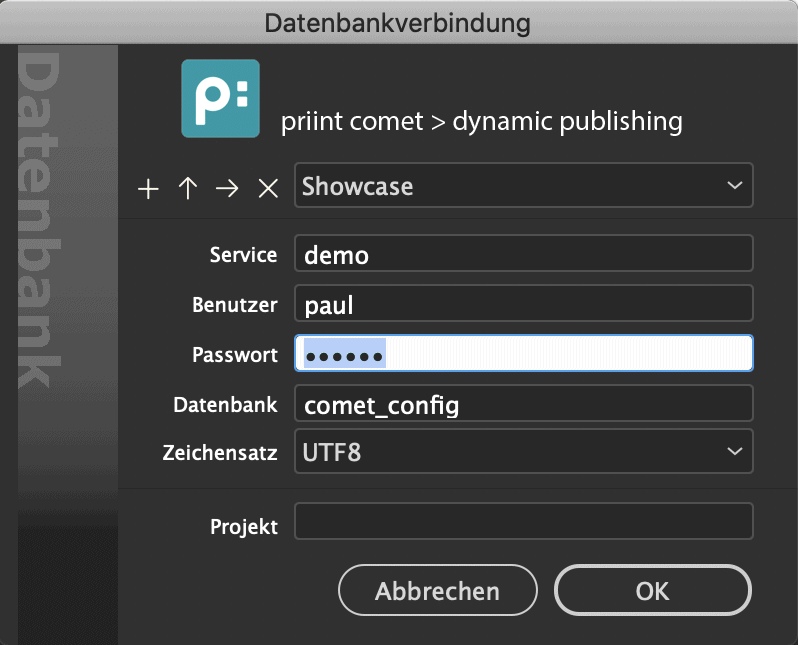Image resolution: width=798 pixels, height=645 pixels.
Task: Click the X icon to delete connection
Action: click(268, 189)
